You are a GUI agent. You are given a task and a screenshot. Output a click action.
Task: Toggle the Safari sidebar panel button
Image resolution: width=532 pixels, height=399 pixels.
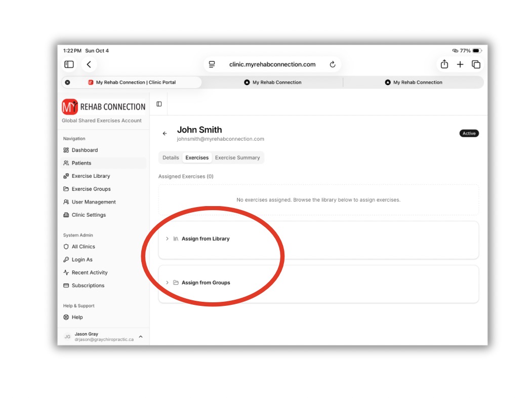[x=69, y=64]
